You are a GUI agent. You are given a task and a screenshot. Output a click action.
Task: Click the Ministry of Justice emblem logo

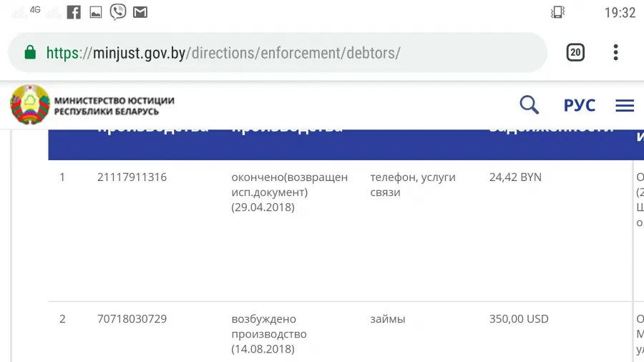click(30, 104)
